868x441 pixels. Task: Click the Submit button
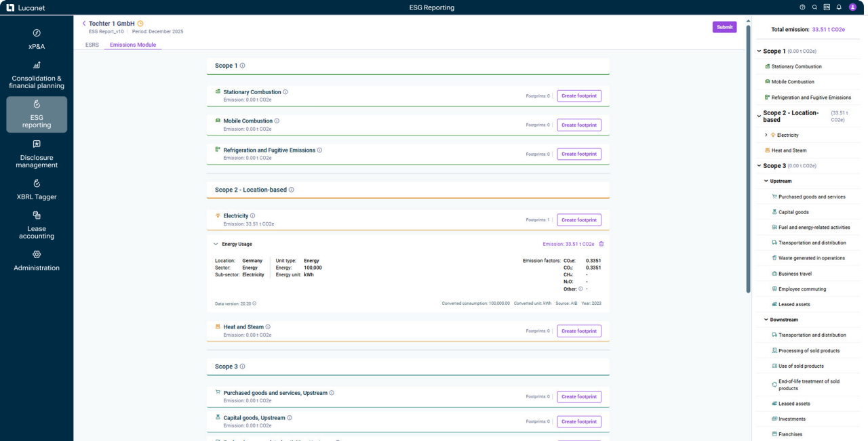[724, 27]
